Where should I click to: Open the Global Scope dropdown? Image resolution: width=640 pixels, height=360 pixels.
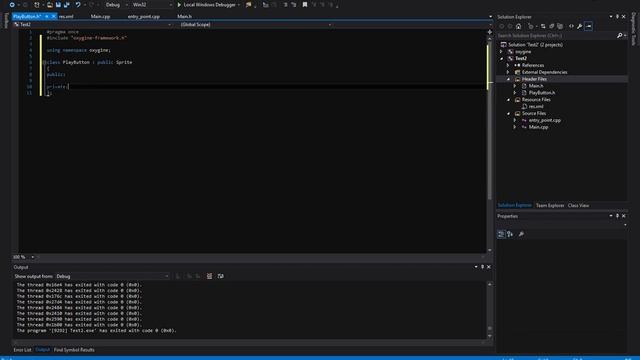click(x=256, y=24)
